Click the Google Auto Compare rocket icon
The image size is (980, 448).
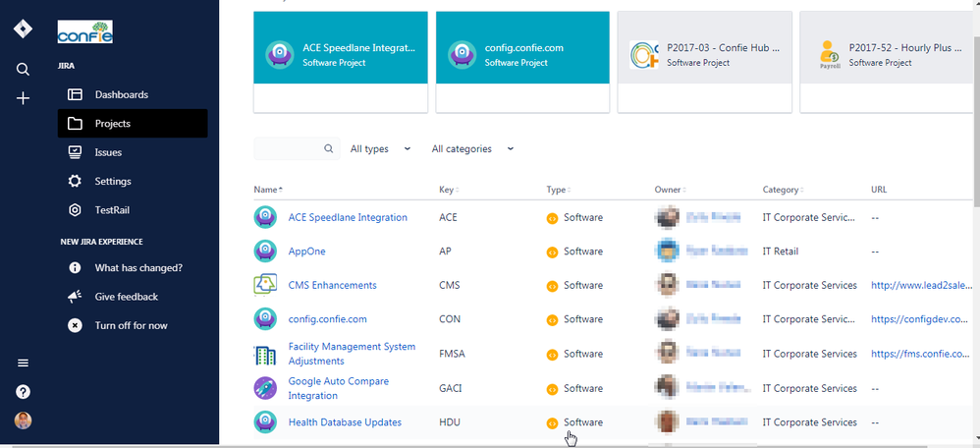tap(265, 388)
